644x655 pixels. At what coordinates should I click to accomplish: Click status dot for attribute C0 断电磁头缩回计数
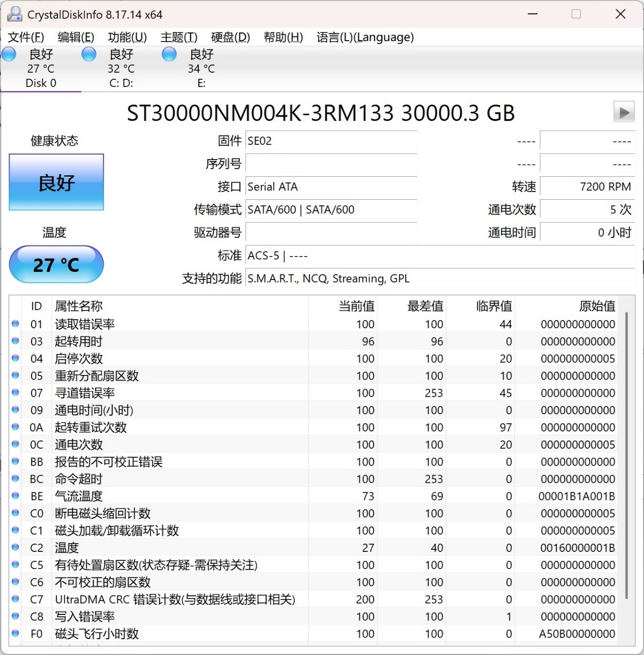pyautogui.click(x=15, y=513)
